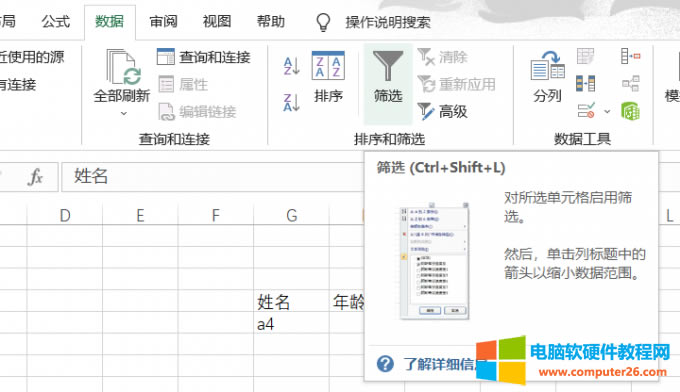Click Existing Connections option
The height and width of the screenshot is (392, 680).
(17, 85)
